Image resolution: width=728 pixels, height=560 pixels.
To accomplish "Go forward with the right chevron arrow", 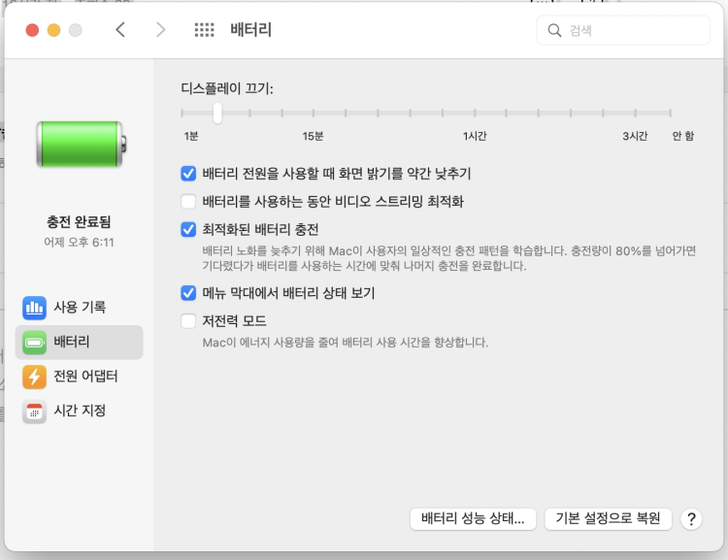I will click(160, 30).
